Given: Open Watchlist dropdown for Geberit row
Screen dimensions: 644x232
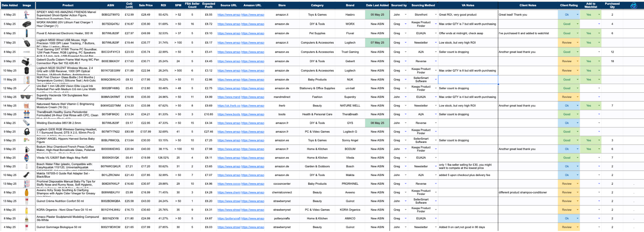Looking at the screenshot, I should [x=599, y=61].
